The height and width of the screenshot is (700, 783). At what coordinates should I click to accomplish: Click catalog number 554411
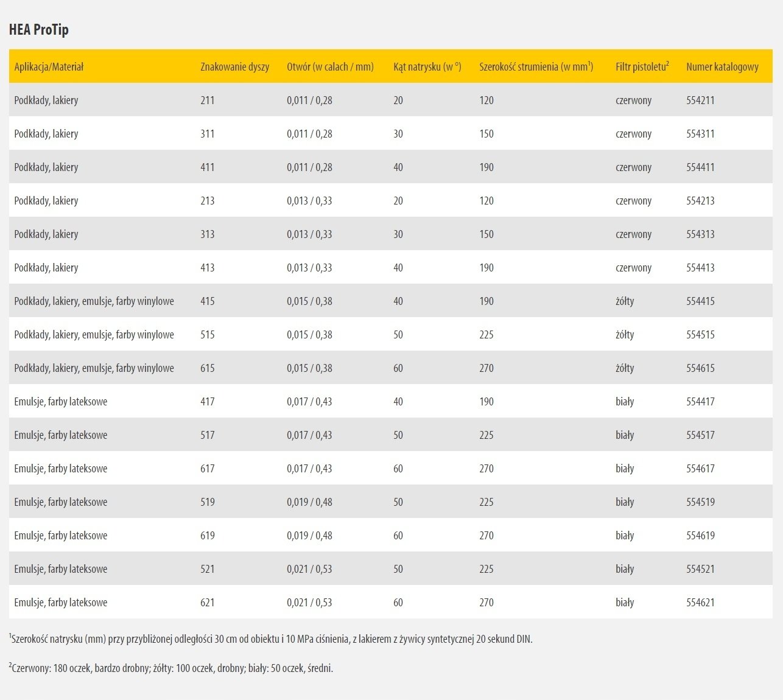[x=700, y=167]
